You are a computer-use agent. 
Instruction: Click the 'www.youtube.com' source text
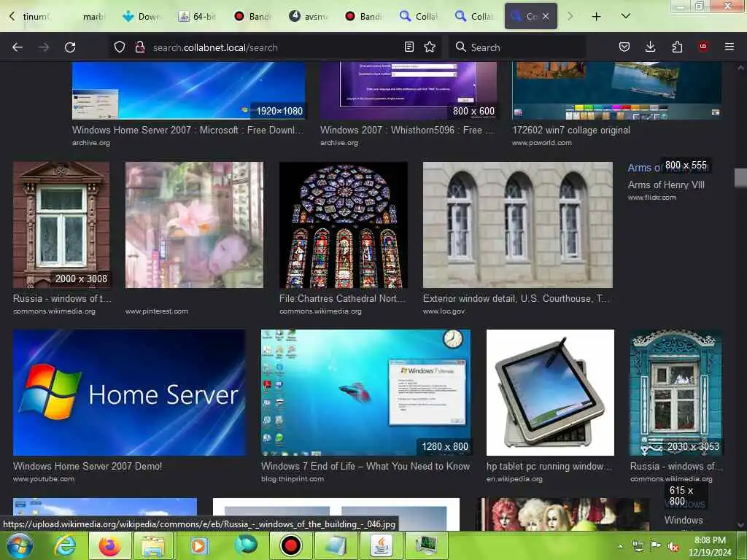[x=44, y=479]
